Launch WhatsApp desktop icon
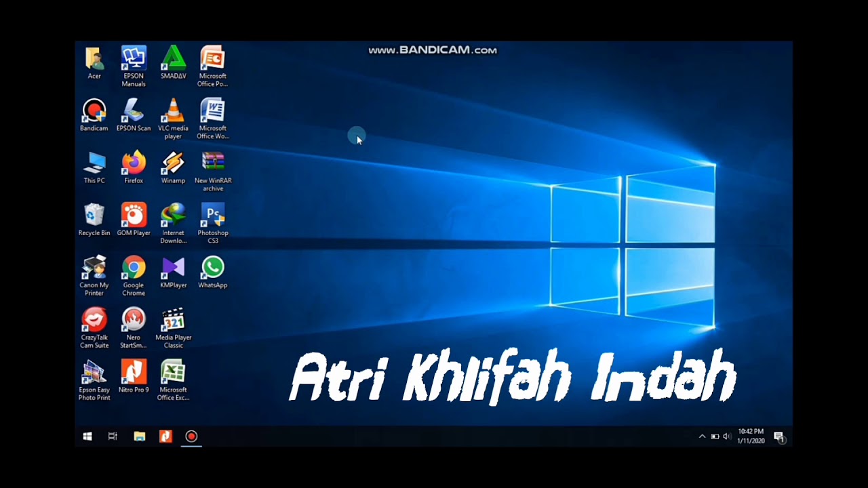 [212, 272]
